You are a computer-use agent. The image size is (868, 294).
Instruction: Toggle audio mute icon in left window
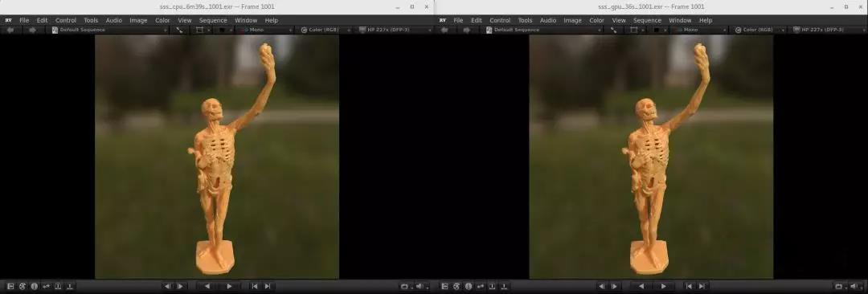click(420, 286)
